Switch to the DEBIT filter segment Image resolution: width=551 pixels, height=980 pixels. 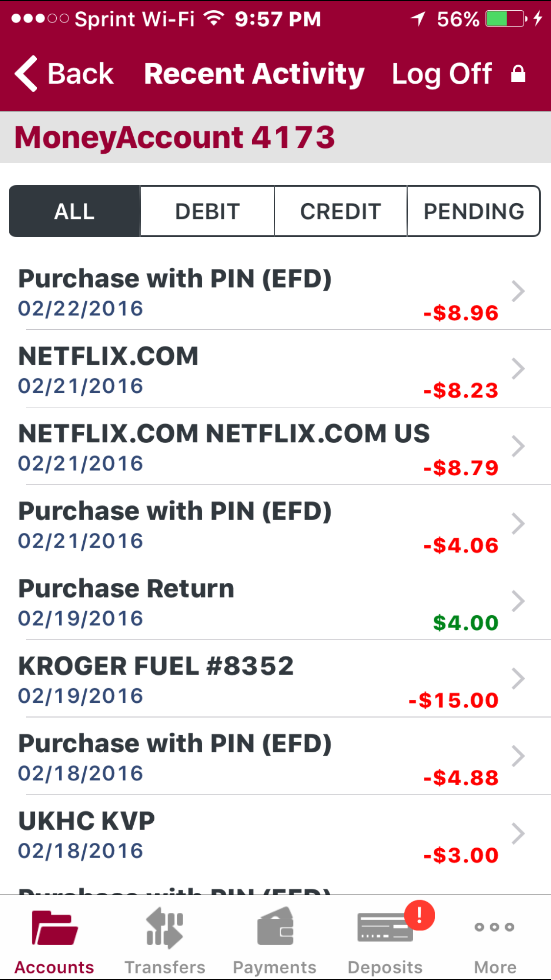(x=207, y=212)
